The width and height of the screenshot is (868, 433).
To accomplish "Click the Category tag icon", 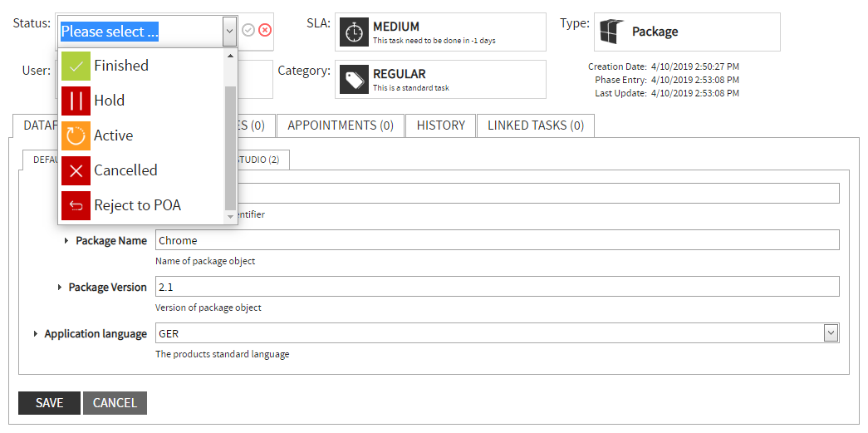I will [354, 79].
